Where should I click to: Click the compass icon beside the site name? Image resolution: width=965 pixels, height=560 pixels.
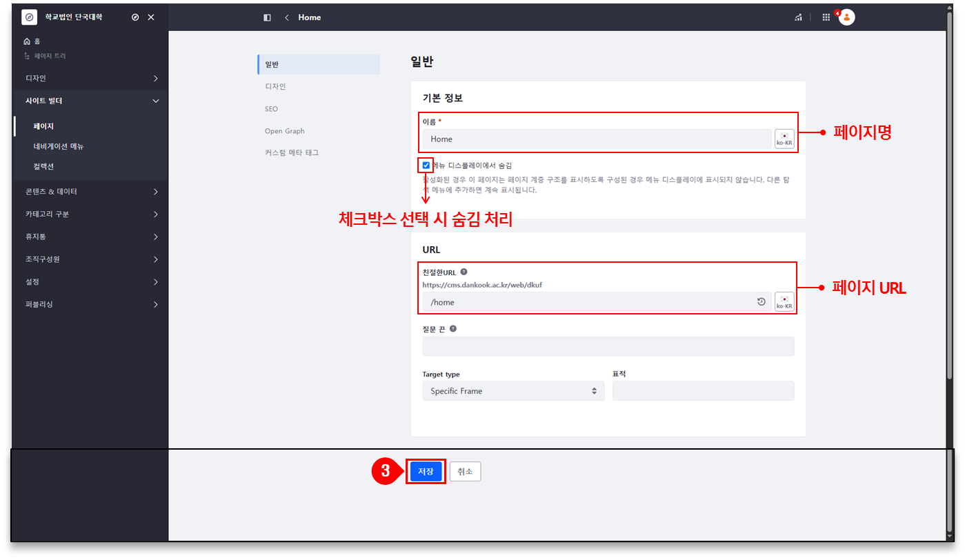point(135,17)
